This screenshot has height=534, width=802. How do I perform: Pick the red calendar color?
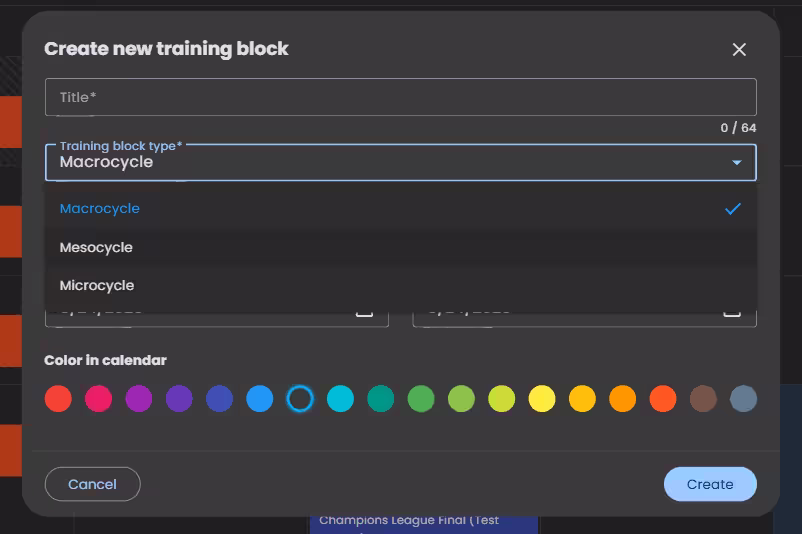point(58,399)
